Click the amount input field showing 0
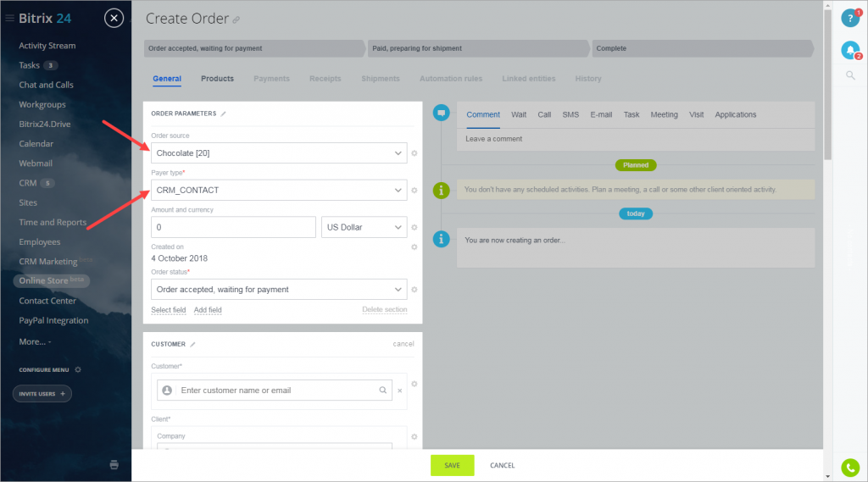 coord(233,227)
